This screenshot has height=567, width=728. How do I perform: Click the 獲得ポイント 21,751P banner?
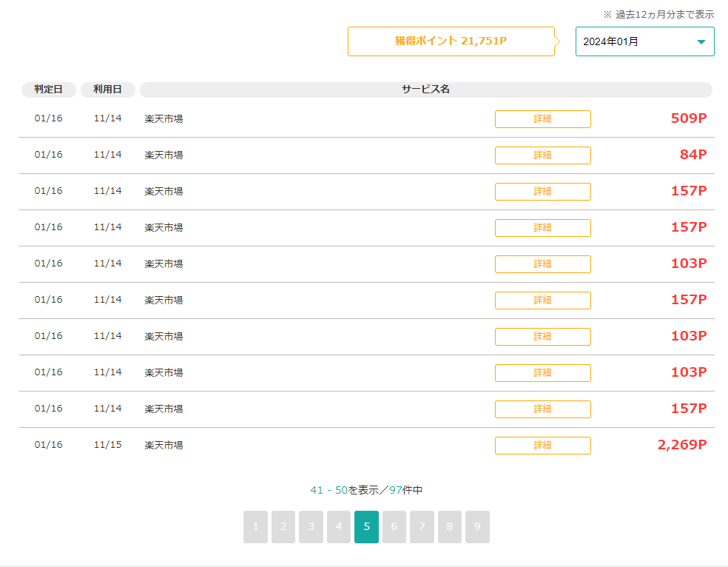tap(451, 41)
